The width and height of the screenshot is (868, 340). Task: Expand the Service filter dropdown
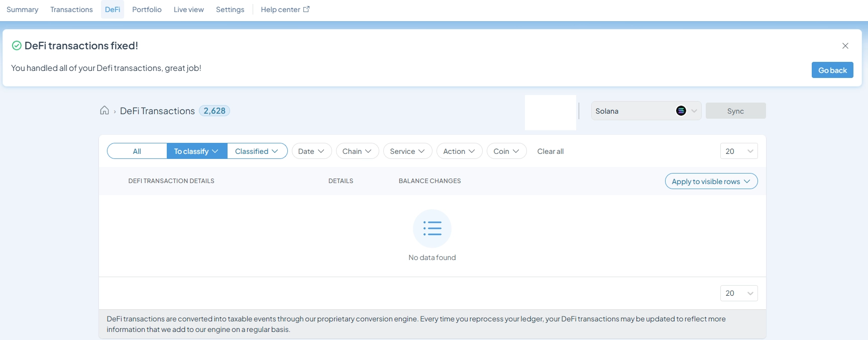click(x=407, y=151)
